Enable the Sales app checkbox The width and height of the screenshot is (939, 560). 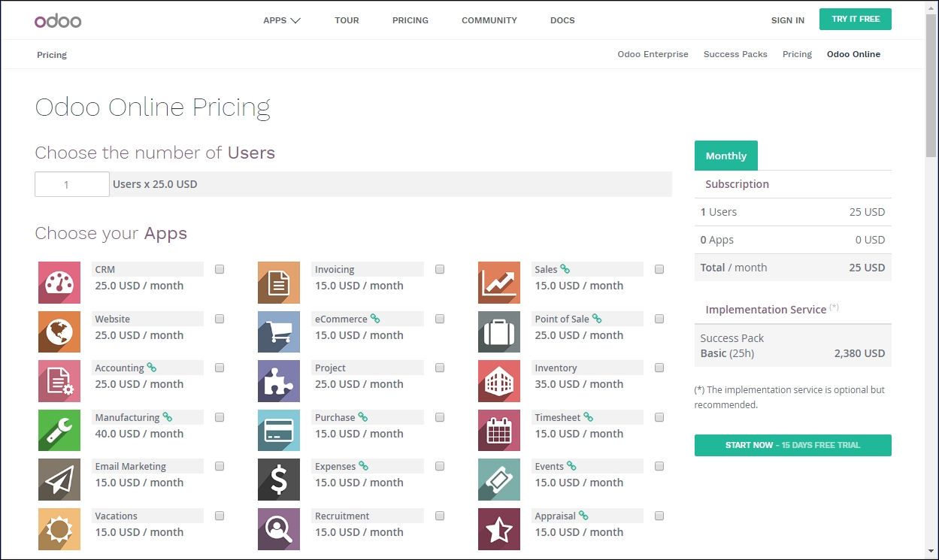(x=659, y=269)
